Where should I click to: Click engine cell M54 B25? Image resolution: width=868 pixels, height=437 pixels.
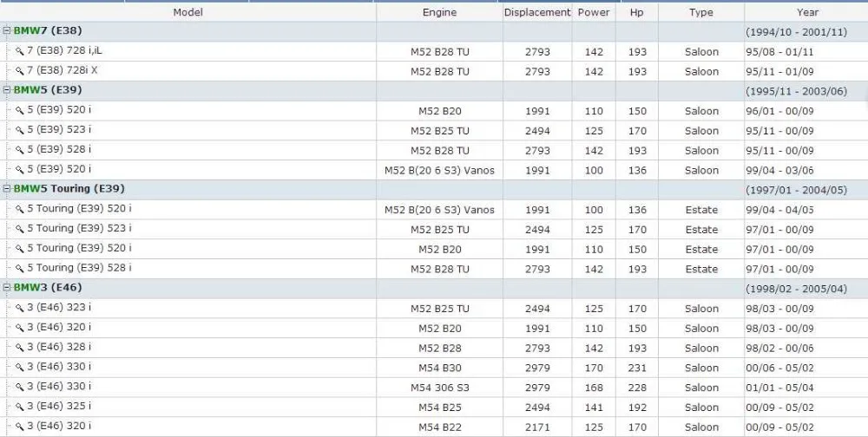pyautogui.click(x=439, y=408)
